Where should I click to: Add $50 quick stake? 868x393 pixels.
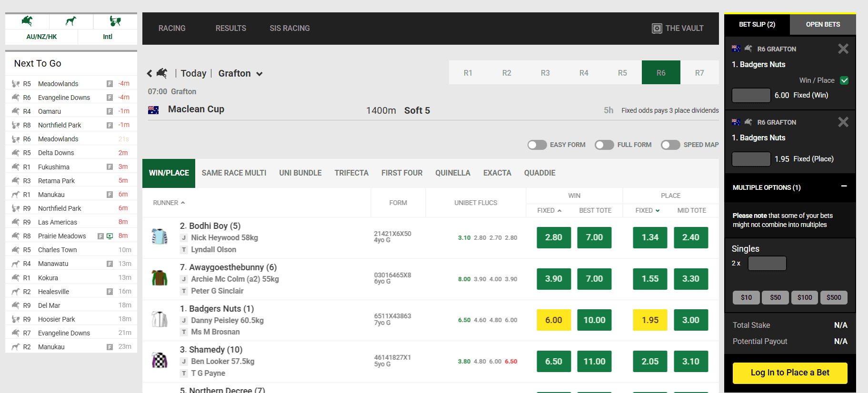point(775,297)
